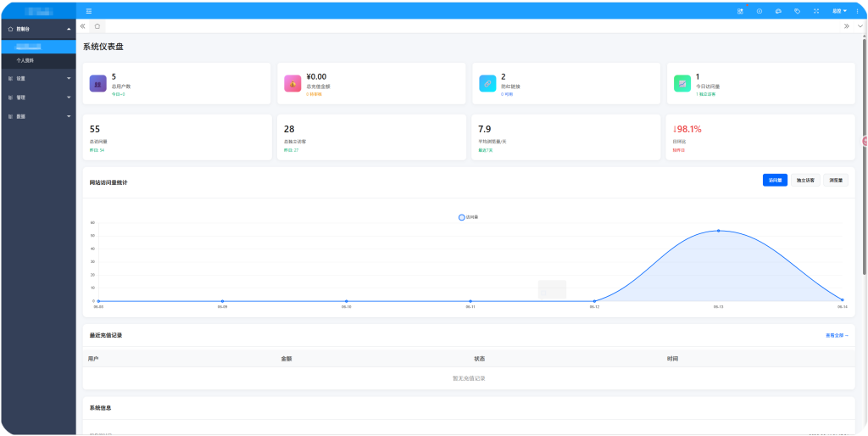Click the 时间 column header

(x=672, y=359)
